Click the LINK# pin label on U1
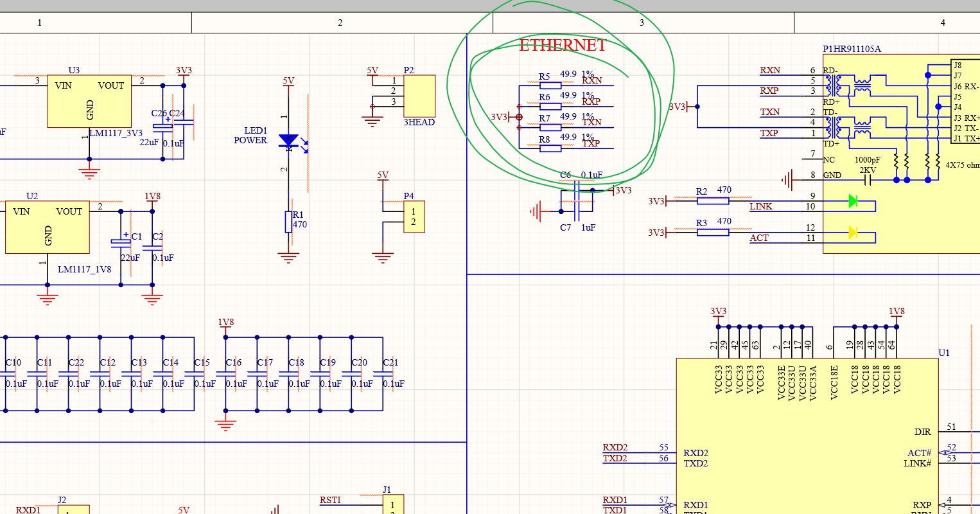The image size is (980, 514). 918,463
